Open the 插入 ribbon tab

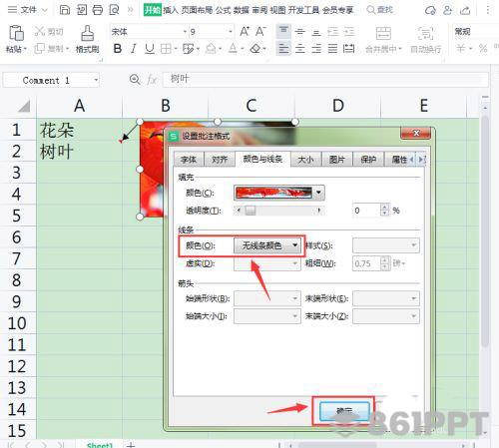(171, 10)
